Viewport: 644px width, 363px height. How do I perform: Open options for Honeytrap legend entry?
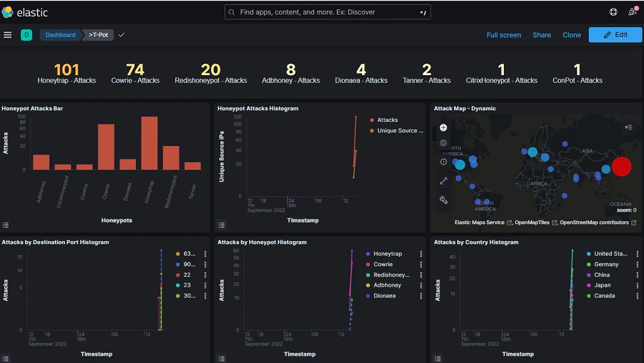tap(421, 254)
